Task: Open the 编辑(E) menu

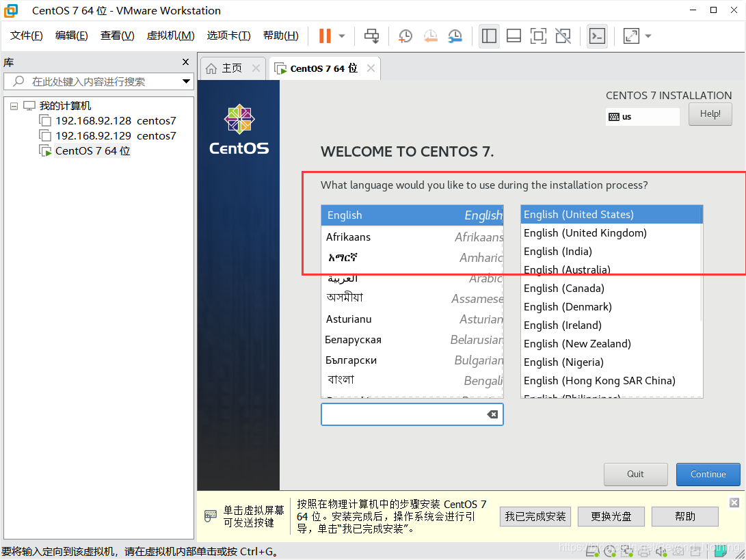Action: pyautogui.click(x=71, y=36)
